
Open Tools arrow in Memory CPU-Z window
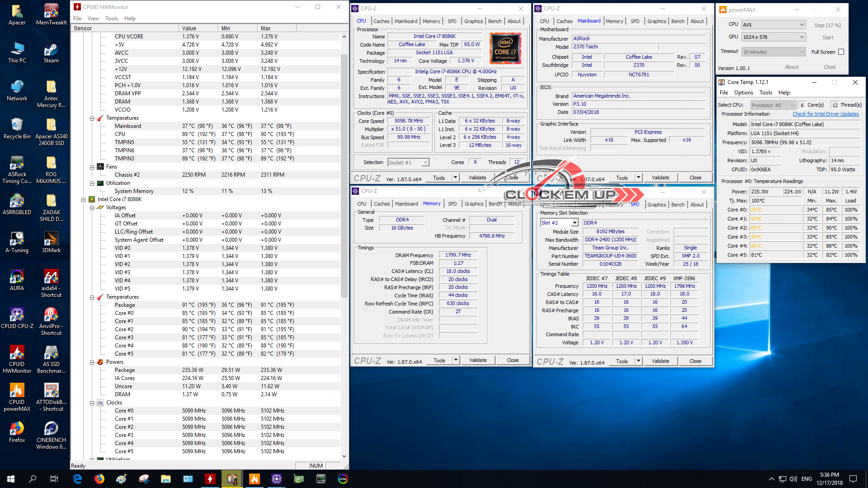click(x=456, y=360)
